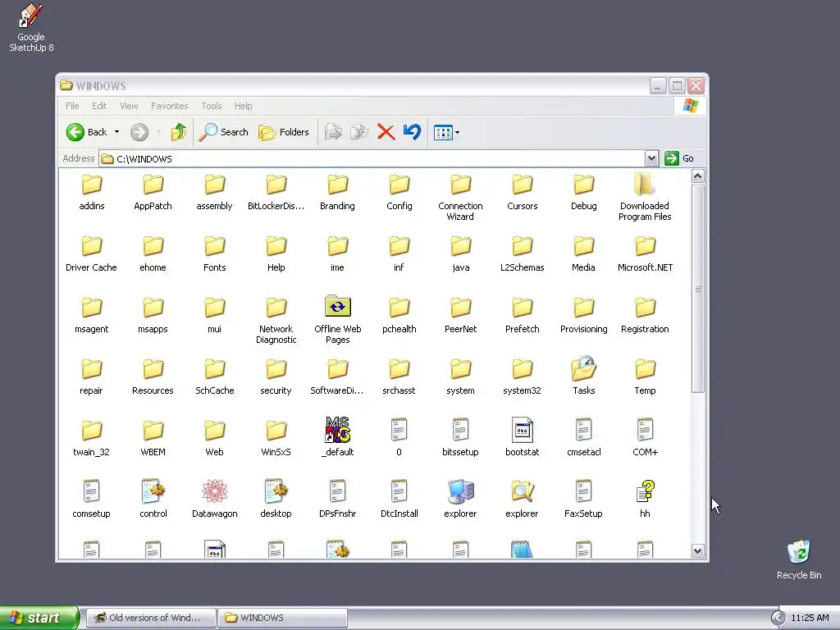Click the Up one level folder icon
This screenshot has width=840, height=630.
click(178, 132)
